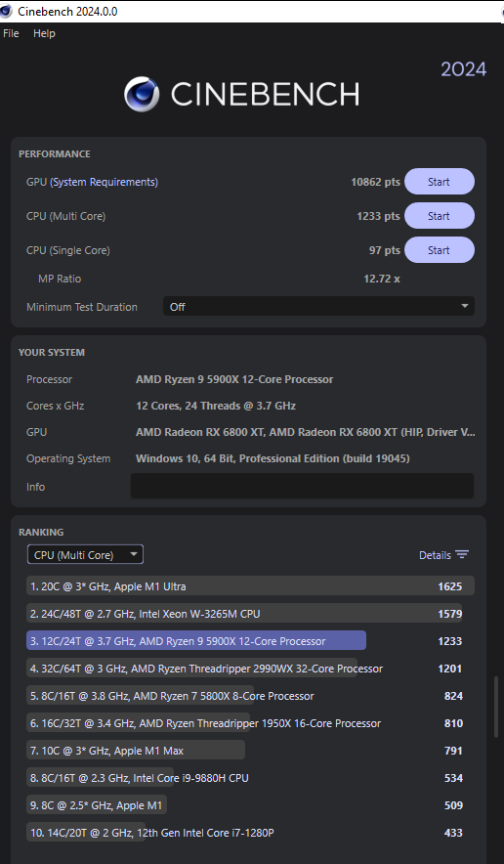Viewport: 504px width, 864px height.
Task: Expand the Minimum Test Duration dropdown
Action: [x=318, y=306]
